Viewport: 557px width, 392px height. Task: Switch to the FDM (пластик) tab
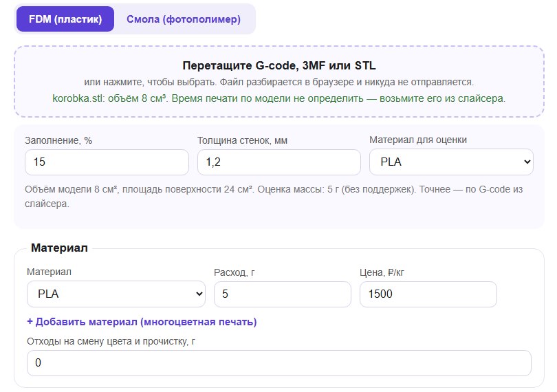point(65,19)
